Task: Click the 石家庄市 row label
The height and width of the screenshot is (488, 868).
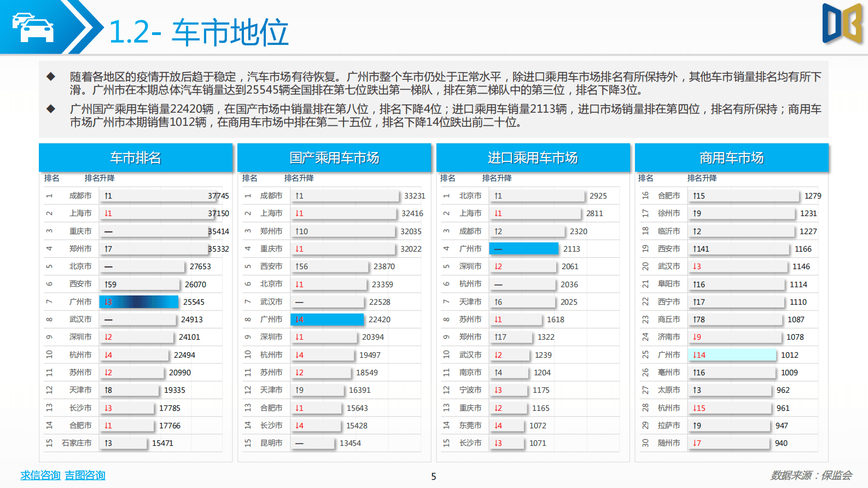Action: pos(77,443)
